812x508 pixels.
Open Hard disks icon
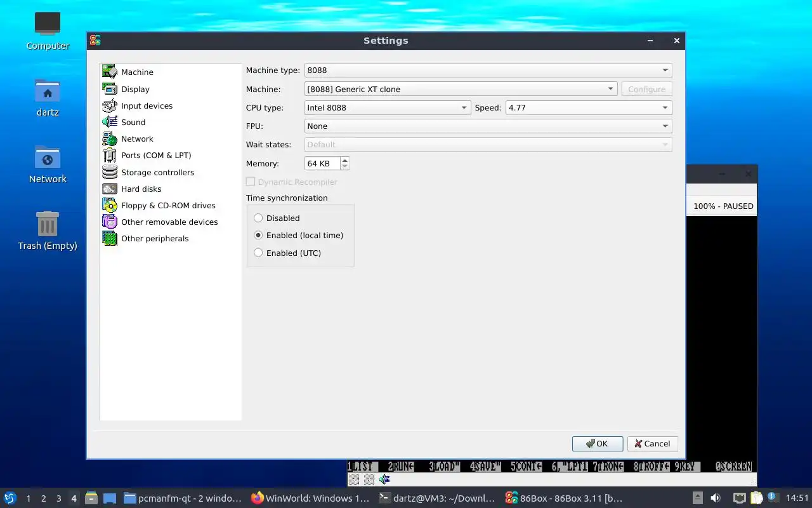tap(110, 189)
